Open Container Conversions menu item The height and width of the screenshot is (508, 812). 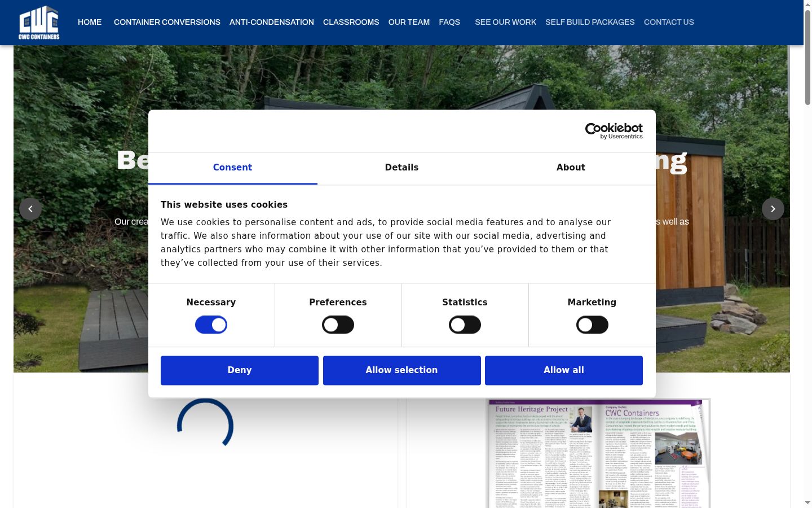tap(167, 22)
